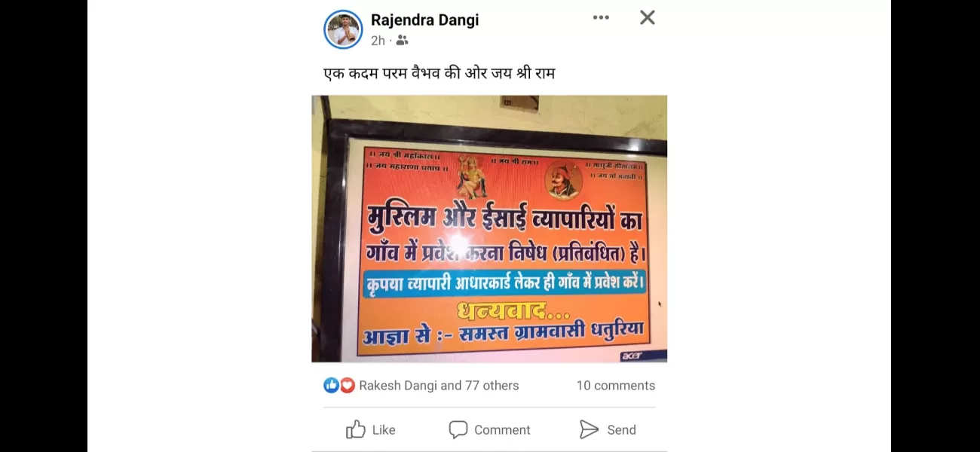Open the Rajendra Dangi name link
980x452 pixels.
[x=424, y=20]
